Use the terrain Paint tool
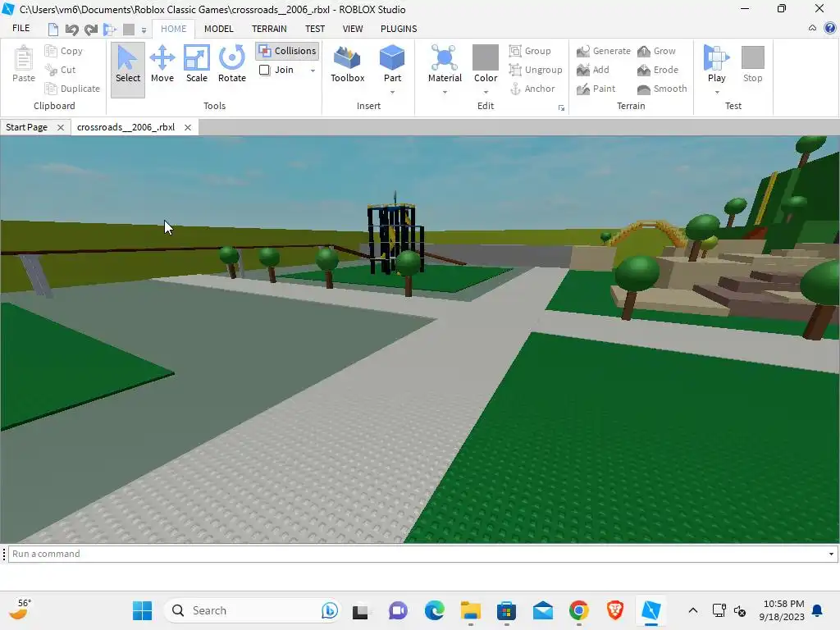840x630 pixels. (x=596, y=89)
